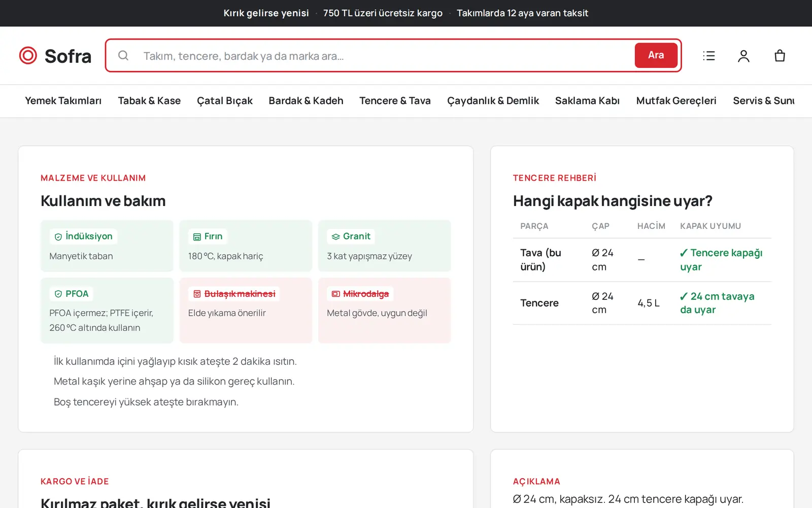
Task: Click the Fırın oven icon
Action: click(197, 236)
